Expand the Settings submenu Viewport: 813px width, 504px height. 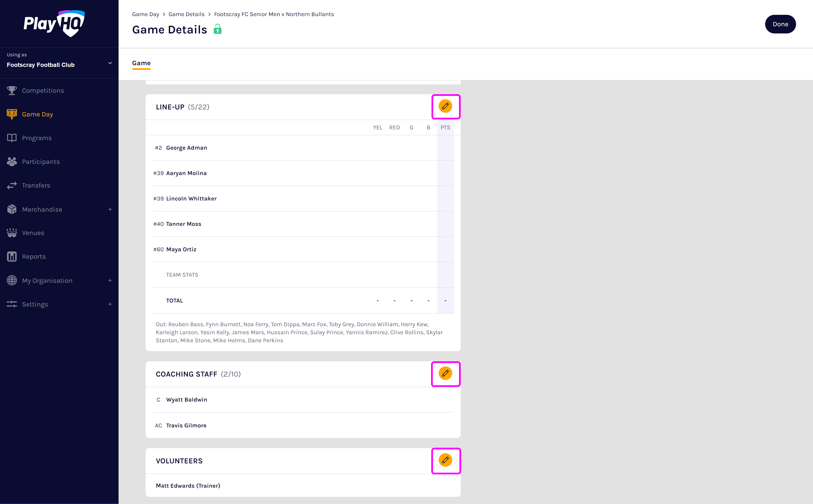coord(110,304)
